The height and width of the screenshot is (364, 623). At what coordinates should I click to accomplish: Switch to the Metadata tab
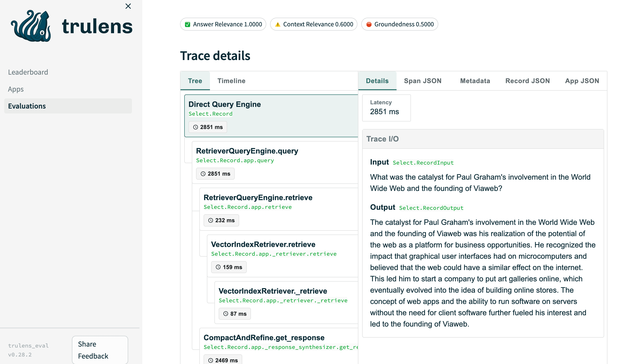(x=475, y=81)
